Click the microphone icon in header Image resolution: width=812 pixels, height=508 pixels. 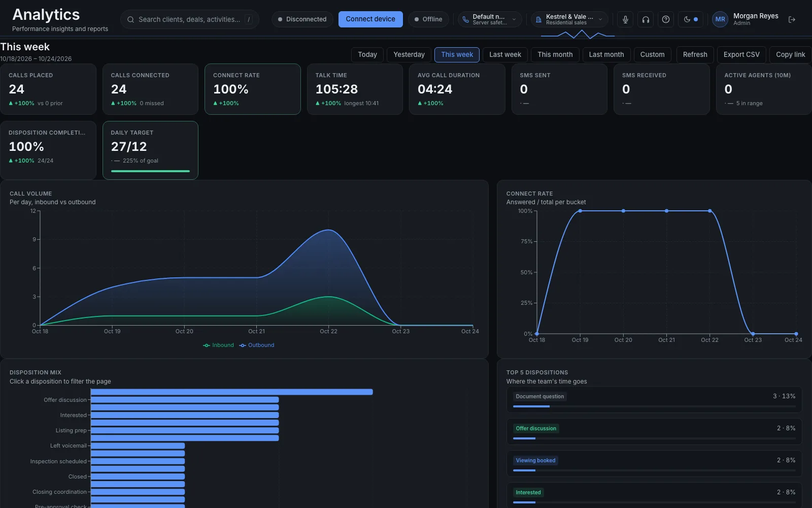(x=625, y=19)
